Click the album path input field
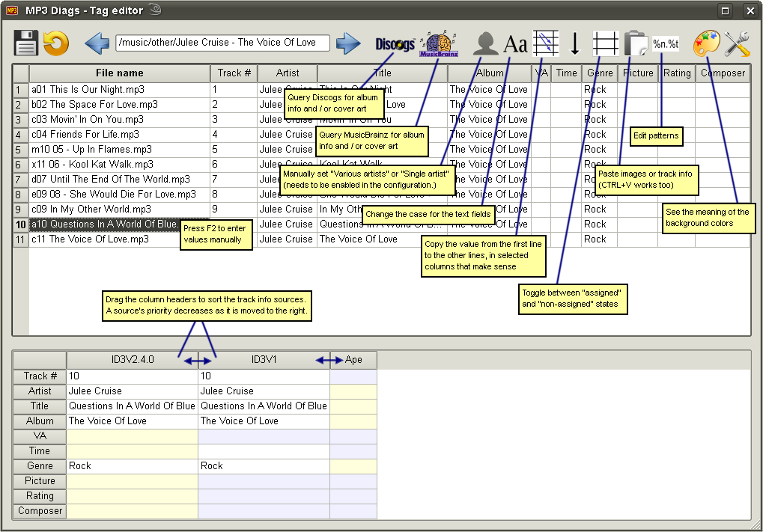The height and width of the screenshot is (532, 763). click(222, 43)
